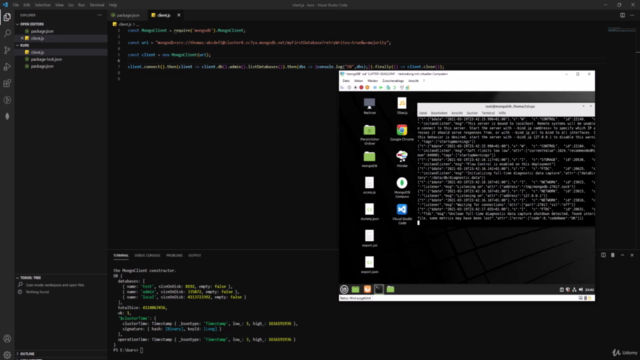Open MongoDB Compass icon on VM desktop
Screen dimensions: 640x360
coord(402,187)
